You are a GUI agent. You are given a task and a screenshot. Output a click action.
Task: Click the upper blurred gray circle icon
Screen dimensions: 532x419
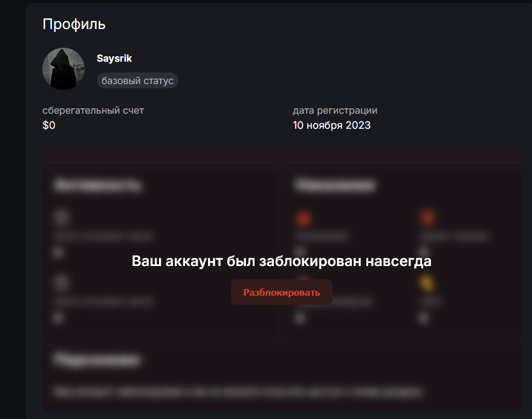(62, 217)
